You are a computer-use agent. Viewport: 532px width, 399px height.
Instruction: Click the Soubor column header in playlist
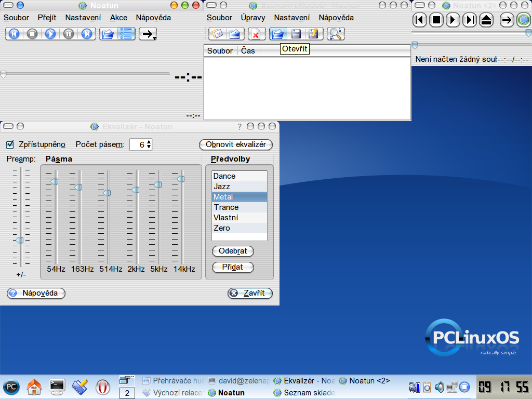tap(220, 51)
